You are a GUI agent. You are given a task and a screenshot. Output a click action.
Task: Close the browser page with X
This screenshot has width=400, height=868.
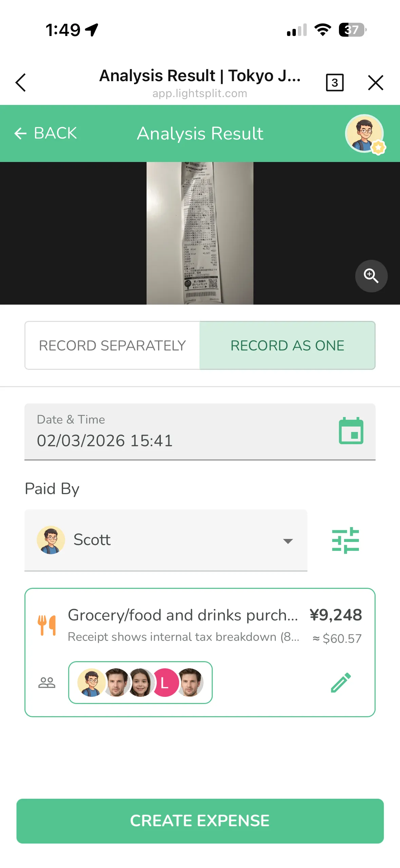coord(375,83)
